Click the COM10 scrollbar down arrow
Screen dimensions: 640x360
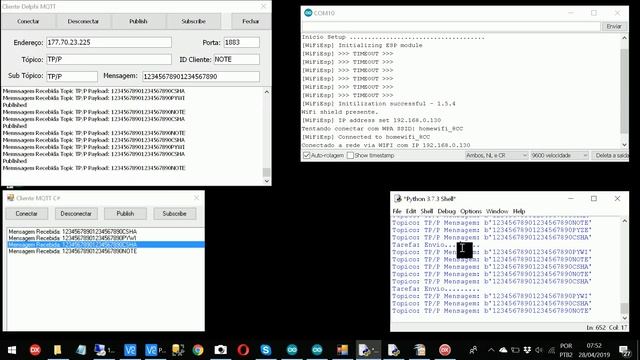(x=624, y=145)
